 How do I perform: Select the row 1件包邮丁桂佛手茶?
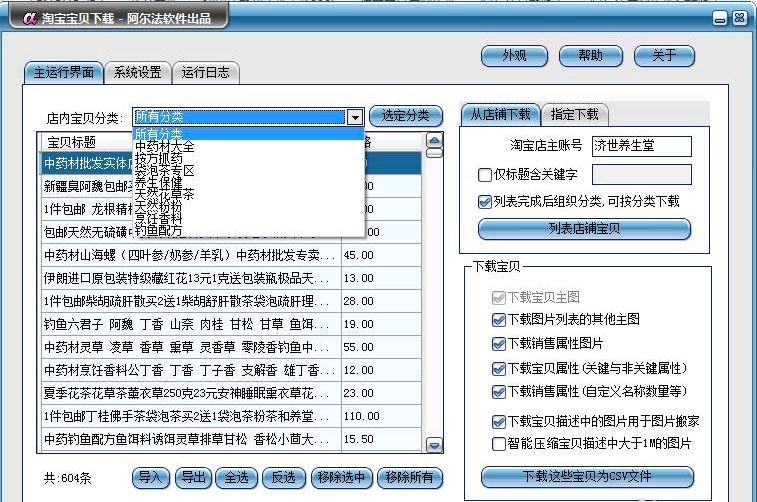[x=231, y=417]
